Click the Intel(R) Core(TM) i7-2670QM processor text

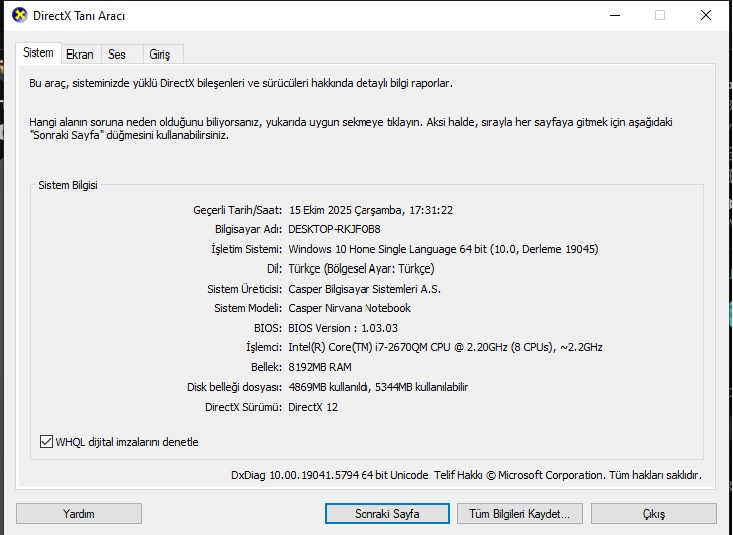pyautogui.click(x=445, y=347)
